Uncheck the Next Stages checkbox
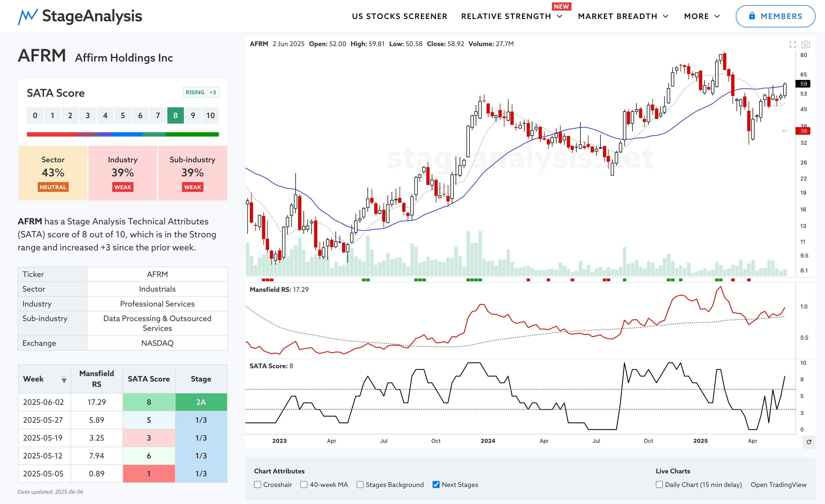This screenshot has height=504, width=825. (436, 484)
